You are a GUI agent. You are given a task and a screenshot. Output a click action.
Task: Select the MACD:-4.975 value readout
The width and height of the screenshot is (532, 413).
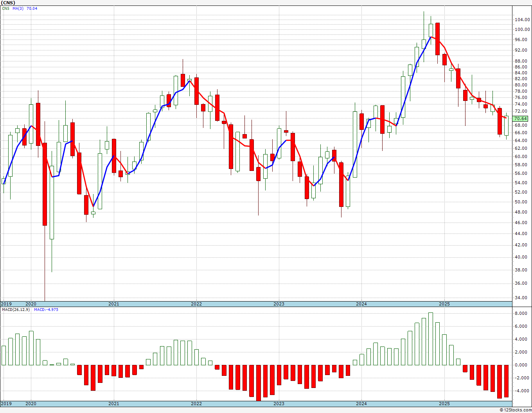pyautogui.click(x=46, y=310)
